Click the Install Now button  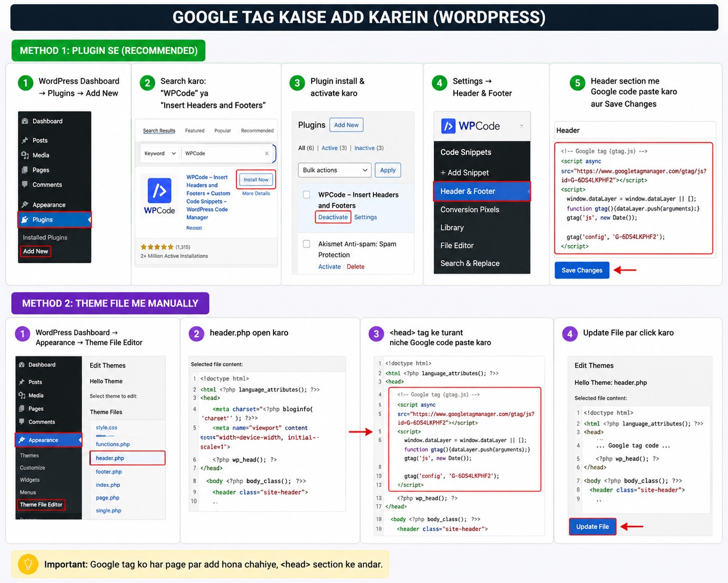pyautogui.click(x=256, y=179)
